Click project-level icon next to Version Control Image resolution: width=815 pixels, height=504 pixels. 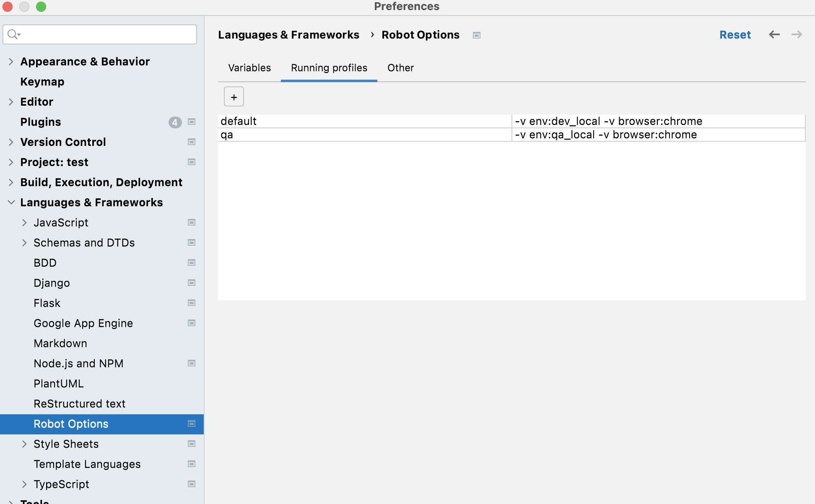tap(192, 142)
